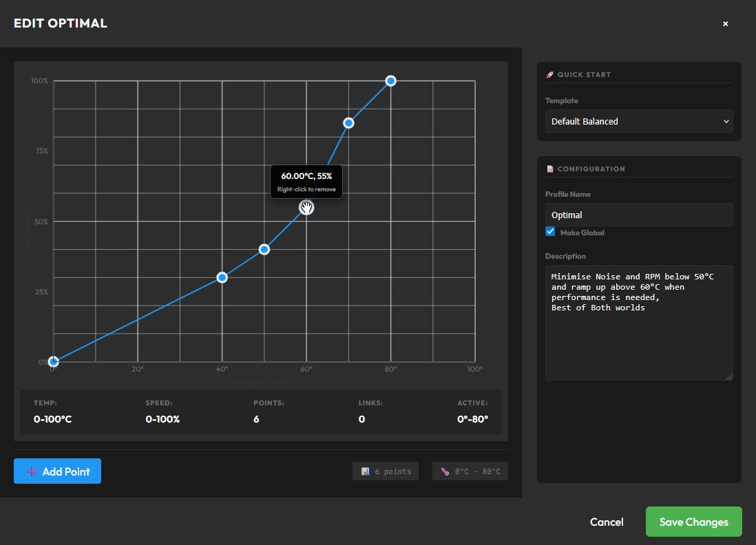Viewport: 756px width, 545px height.
Task: Click the ACTIVE value 0°-80°
Action: (472, 419)
